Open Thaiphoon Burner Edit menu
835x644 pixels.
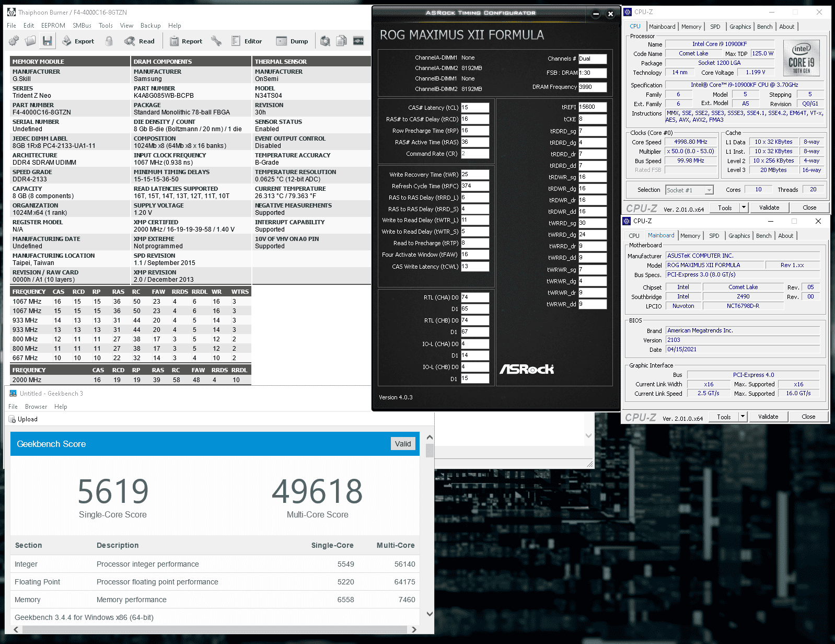(x=29, y=25)
